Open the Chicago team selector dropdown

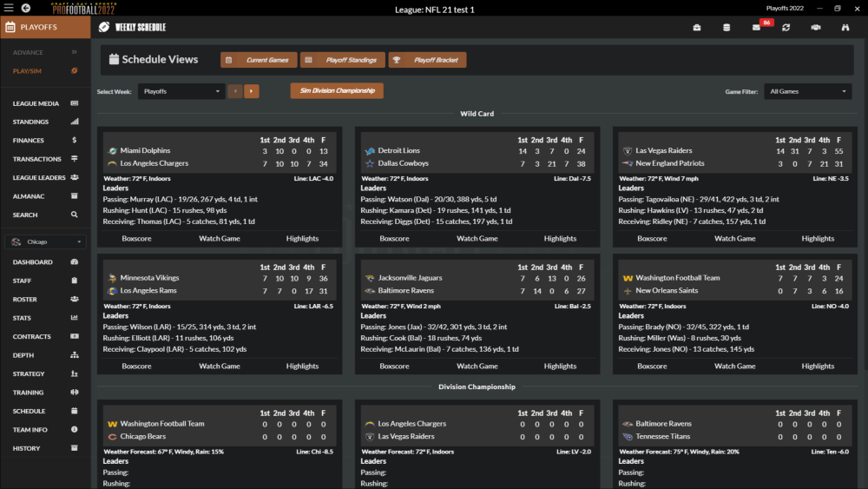(45, 241)
